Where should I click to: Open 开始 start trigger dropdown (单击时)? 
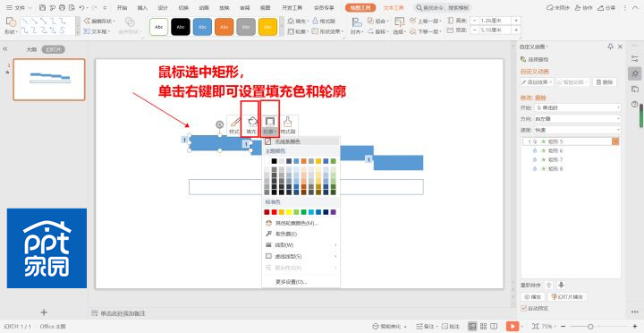coord(578,107)
